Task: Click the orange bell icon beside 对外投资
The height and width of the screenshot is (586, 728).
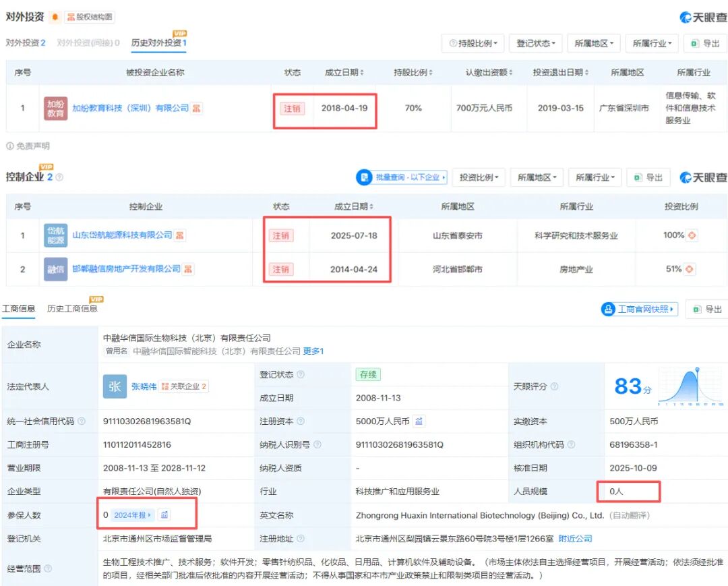Action: point(55,18)
